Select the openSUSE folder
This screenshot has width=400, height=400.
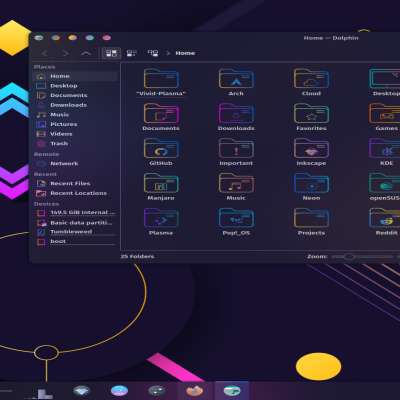[385, 187]
